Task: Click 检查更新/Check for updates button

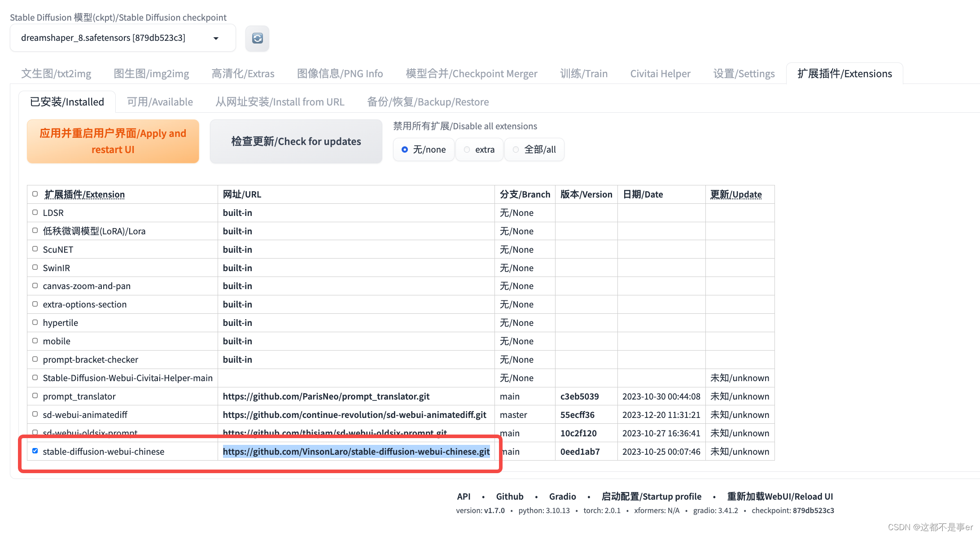Action: pos(296,141)
